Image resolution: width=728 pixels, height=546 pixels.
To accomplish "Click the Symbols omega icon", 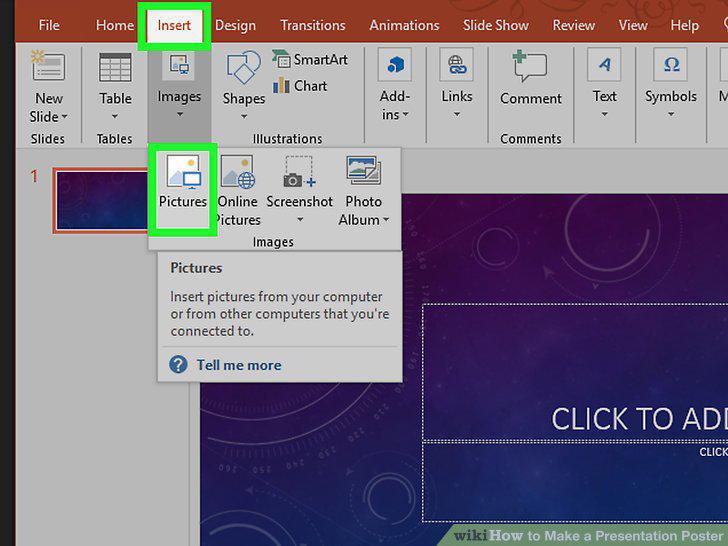I will [x=671, y=65].
